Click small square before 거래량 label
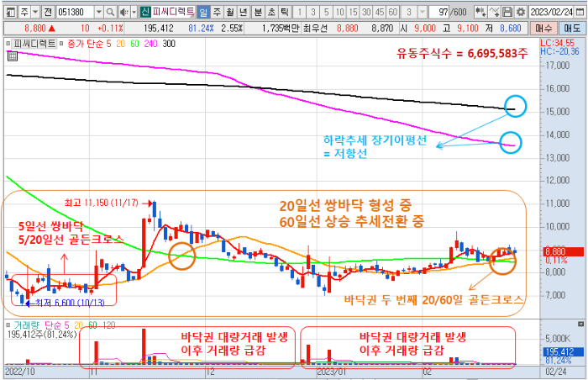The height and width of the screenshot is (380, 588). coord(8,325)
